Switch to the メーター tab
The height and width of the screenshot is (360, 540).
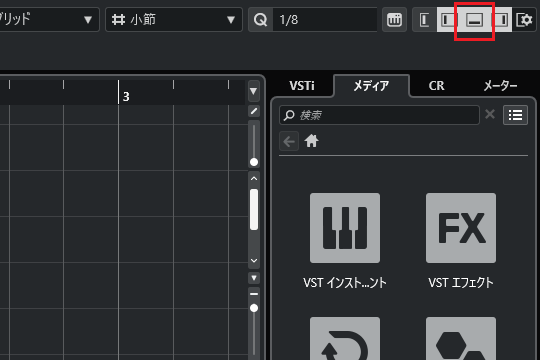(500, 86)
